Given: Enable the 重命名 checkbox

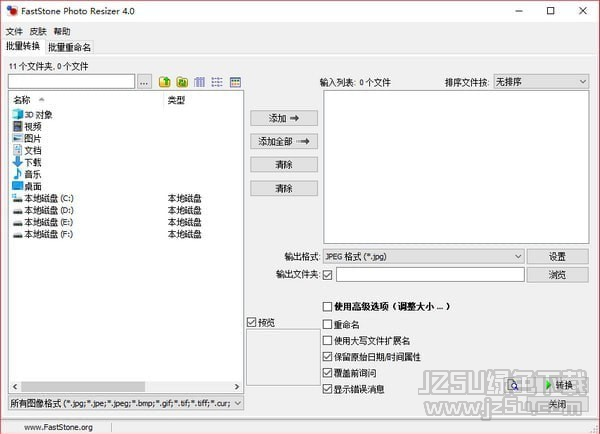Looking at the screenshot, I should pos(327,325).
